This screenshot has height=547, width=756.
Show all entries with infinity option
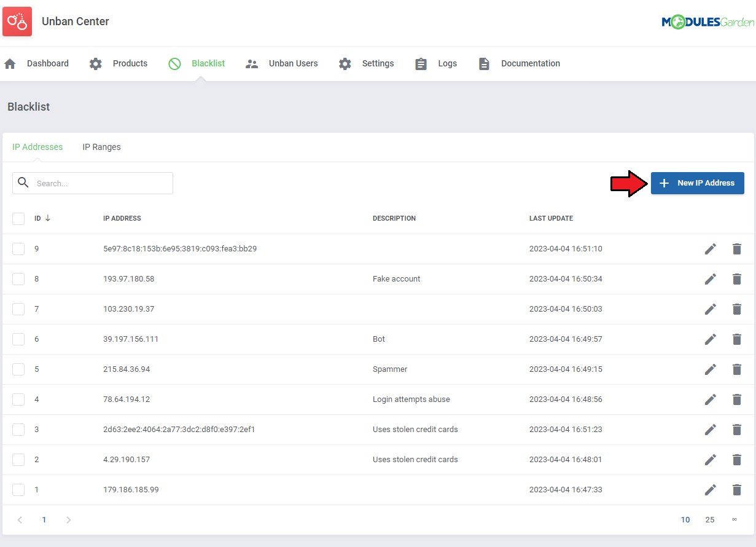(734, 520)
